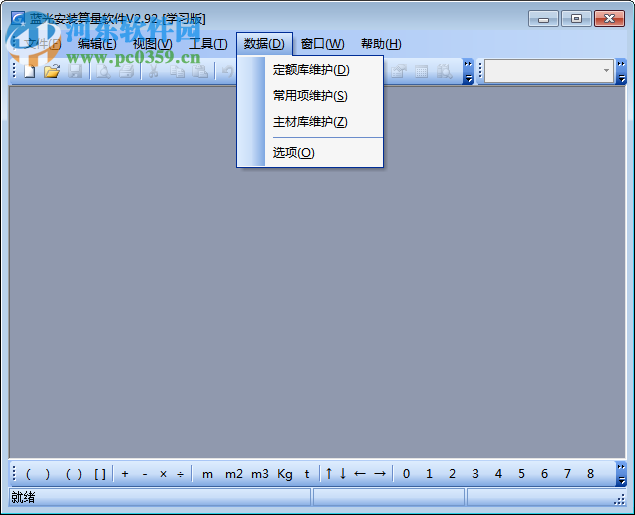Insert digit 3 from symbol bar

475,474
